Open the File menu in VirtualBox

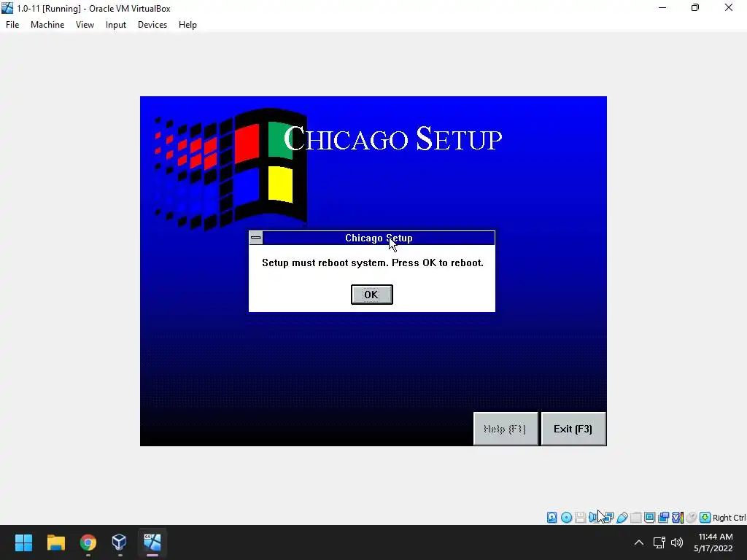click(x=12, y=25)
